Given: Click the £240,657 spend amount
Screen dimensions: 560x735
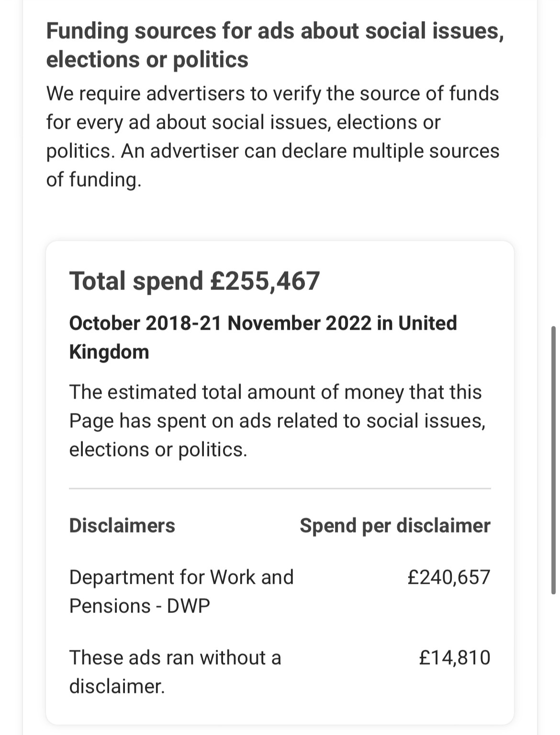Looking at the screenshot, I should 449,577.
